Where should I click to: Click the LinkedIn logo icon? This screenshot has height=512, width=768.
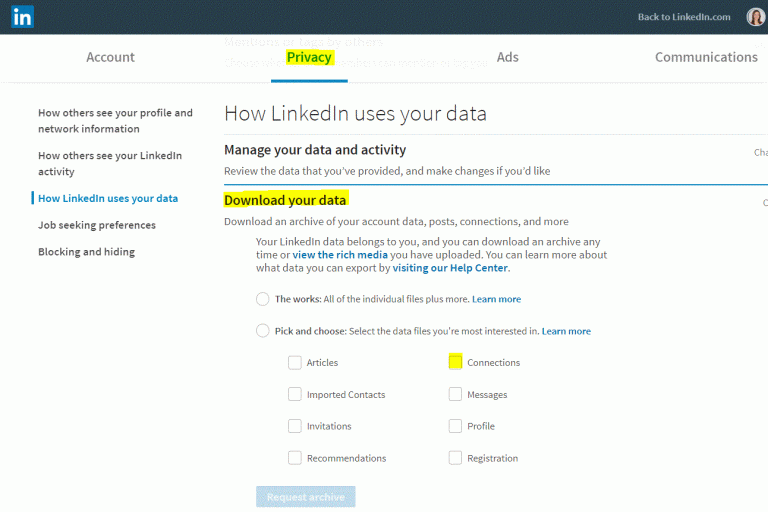pyautogui.click(x=22, y=17)
